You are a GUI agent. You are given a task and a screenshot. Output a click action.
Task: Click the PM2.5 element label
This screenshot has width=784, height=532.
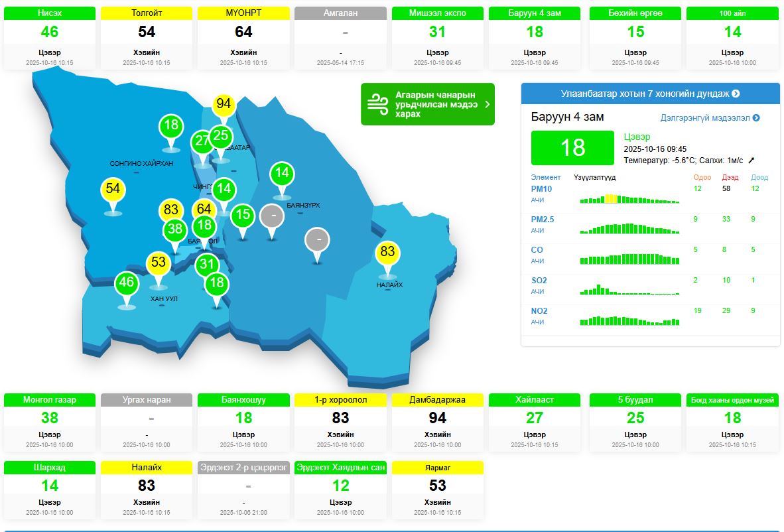point(542,220)
